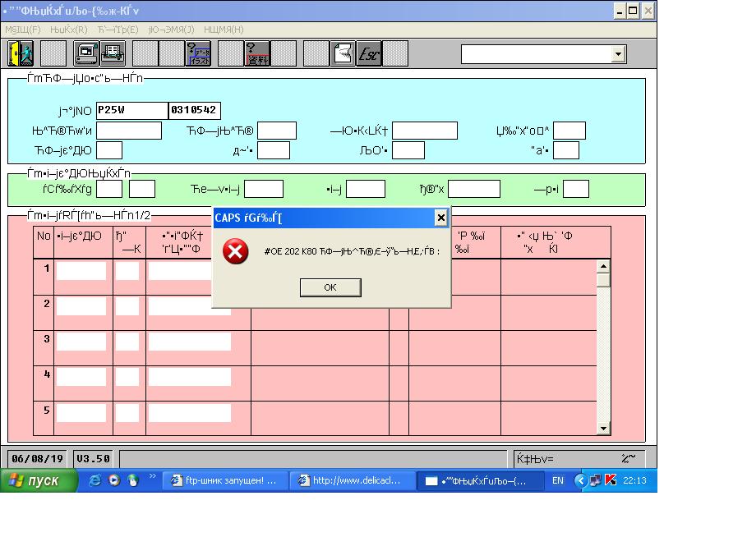The image size is (747, 560).
Task: Open the Start menu labeled пуск
Action: [x=39, y=480]
